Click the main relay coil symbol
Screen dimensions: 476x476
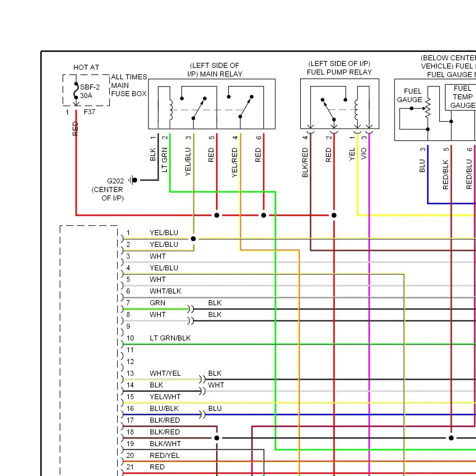click(171, 110)
